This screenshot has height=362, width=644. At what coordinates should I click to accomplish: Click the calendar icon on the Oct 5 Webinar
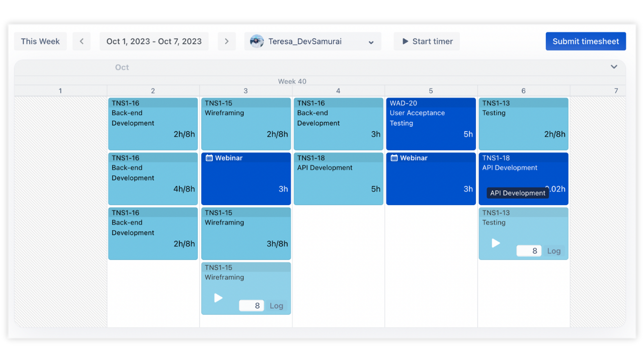click(393, 157)
